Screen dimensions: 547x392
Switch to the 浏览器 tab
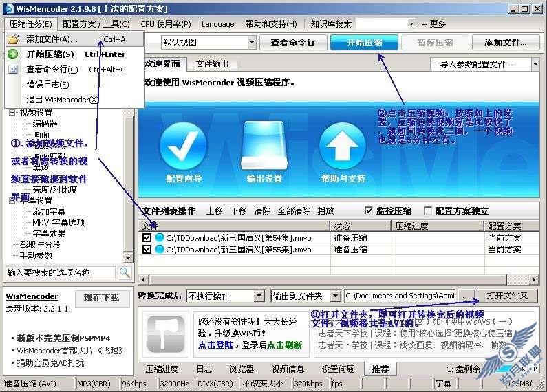click(x=242, y=369)
